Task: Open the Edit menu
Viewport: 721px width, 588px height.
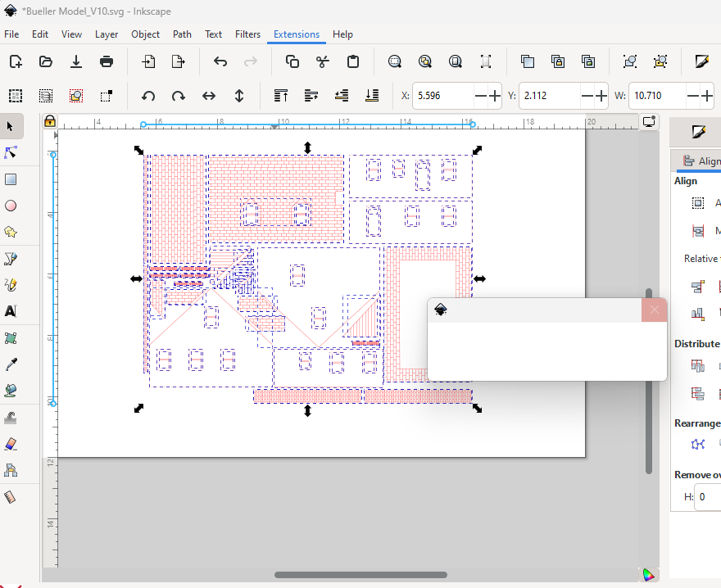Action: pos(40,34)
